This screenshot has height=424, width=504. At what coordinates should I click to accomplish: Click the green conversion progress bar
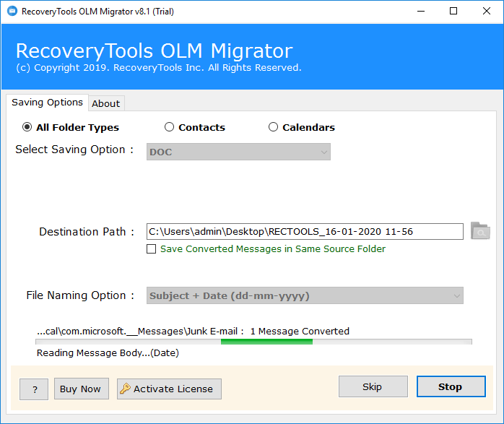pos(253,342)
